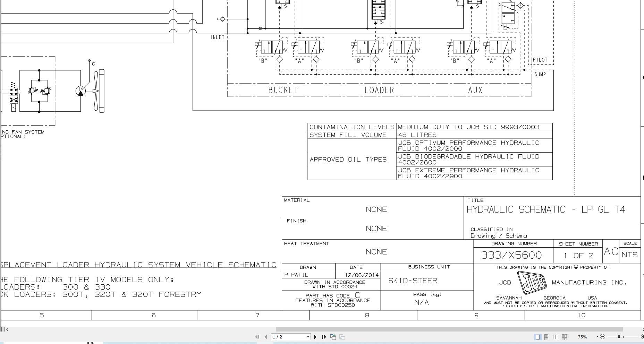
Task: Select continuous page view mode
Action: (x=546, y=337)
